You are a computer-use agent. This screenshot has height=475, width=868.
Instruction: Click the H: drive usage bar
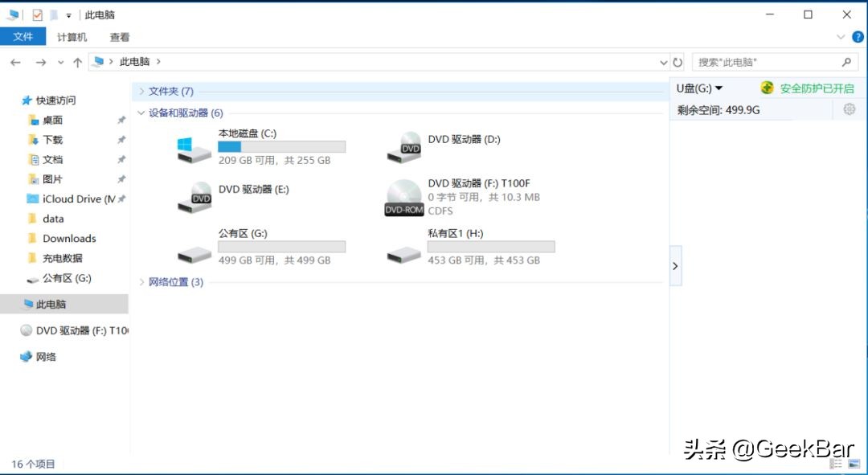pyautogui.click(x=491, y=247)
